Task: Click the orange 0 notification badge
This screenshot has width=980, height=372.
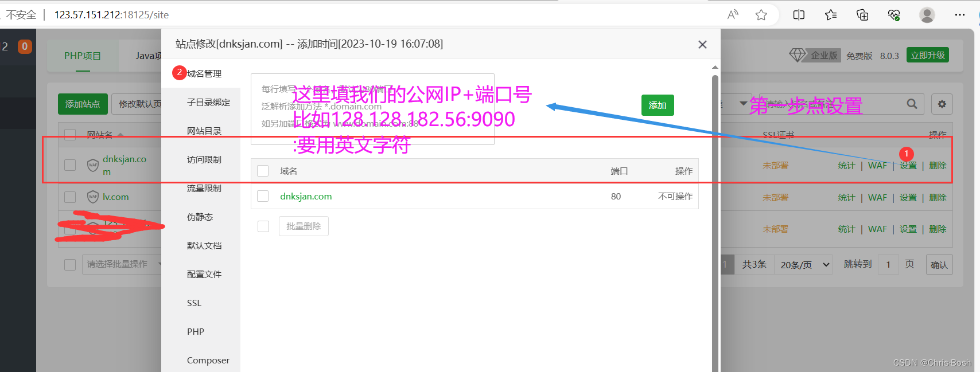Action: (25, 46)
